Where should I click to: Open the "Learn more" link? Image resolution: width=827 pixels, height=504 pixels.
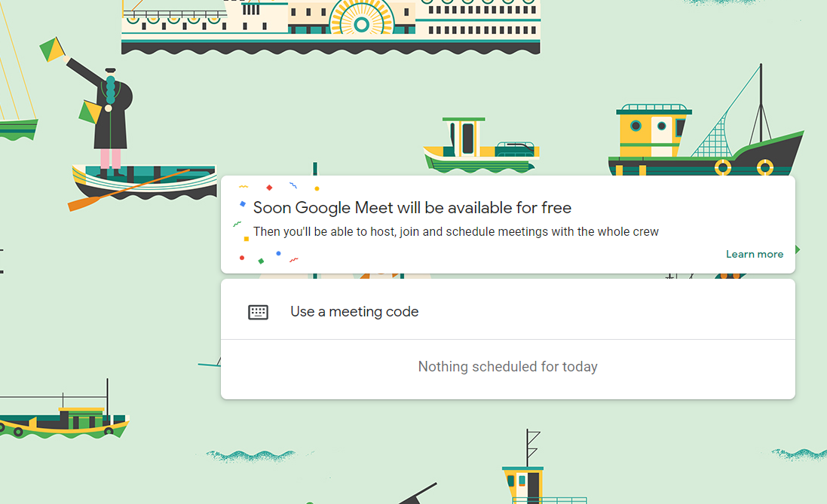(x=754, y=254)
